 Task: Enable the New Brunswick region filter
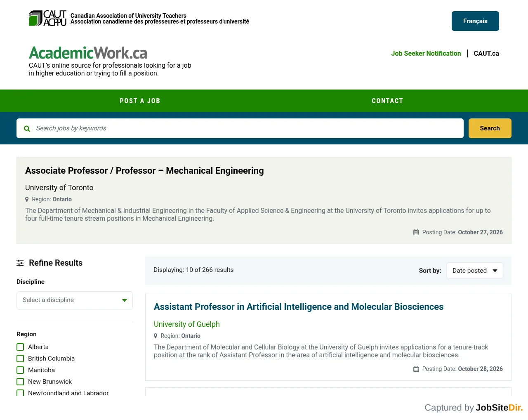coord(20,382)
